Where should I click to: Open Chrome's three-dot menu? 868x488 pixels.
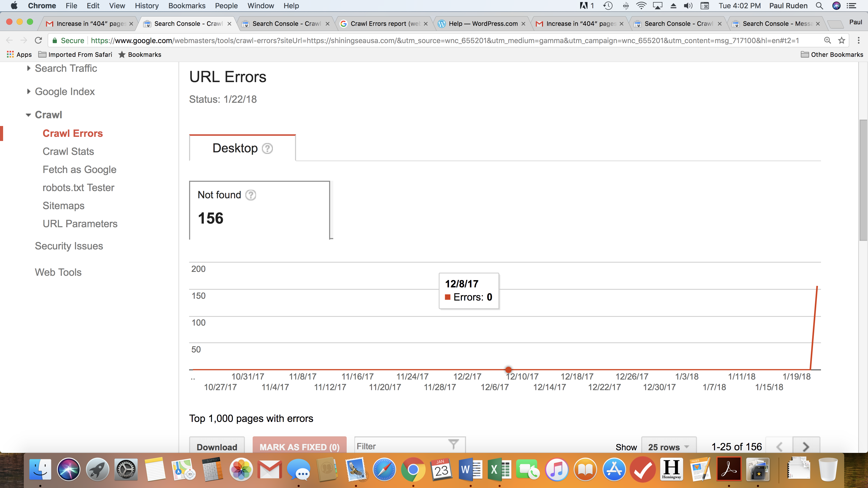[858, 41]
